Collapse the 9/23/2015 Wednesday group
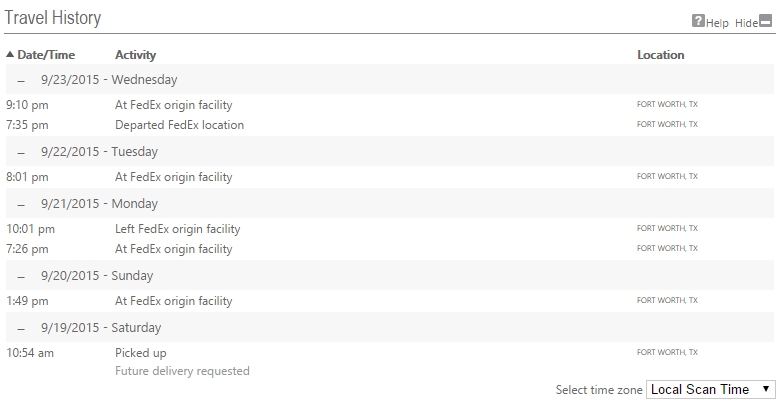 pyautogui.click(x=21, y=80)
